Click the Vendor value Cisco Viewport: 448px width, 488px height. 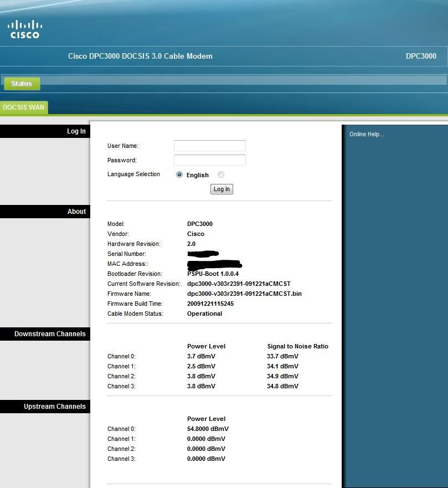coord(195,234)
